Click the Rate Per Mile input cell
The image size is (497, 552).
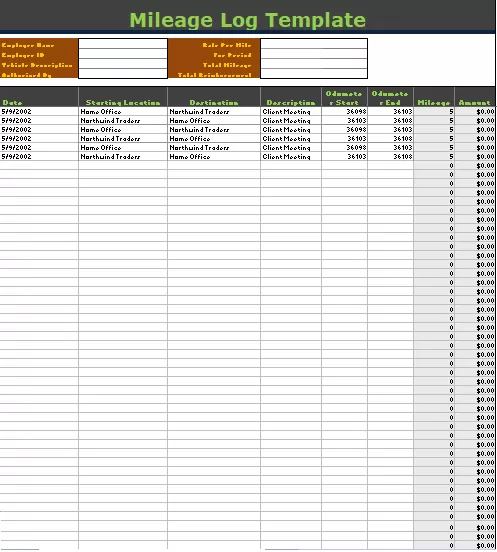314,44
